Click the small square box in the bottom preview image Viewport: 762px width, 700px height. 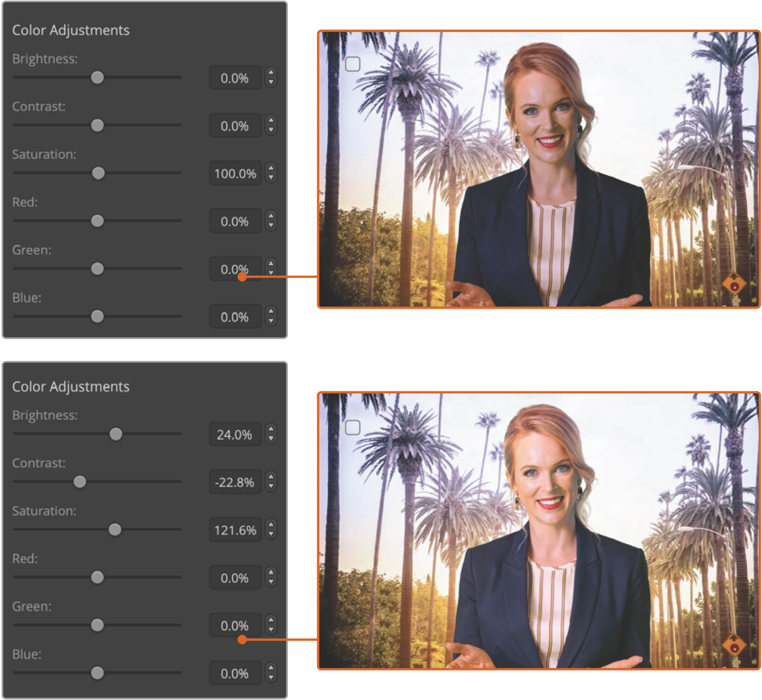353,427
